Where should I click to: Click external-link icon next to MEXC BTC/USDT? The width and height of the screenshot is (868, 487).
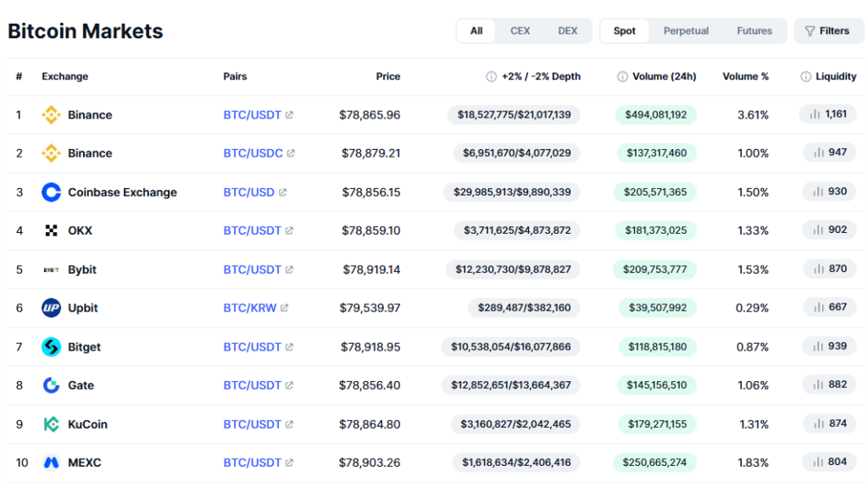pyautogui.click(x=289, y=462)
